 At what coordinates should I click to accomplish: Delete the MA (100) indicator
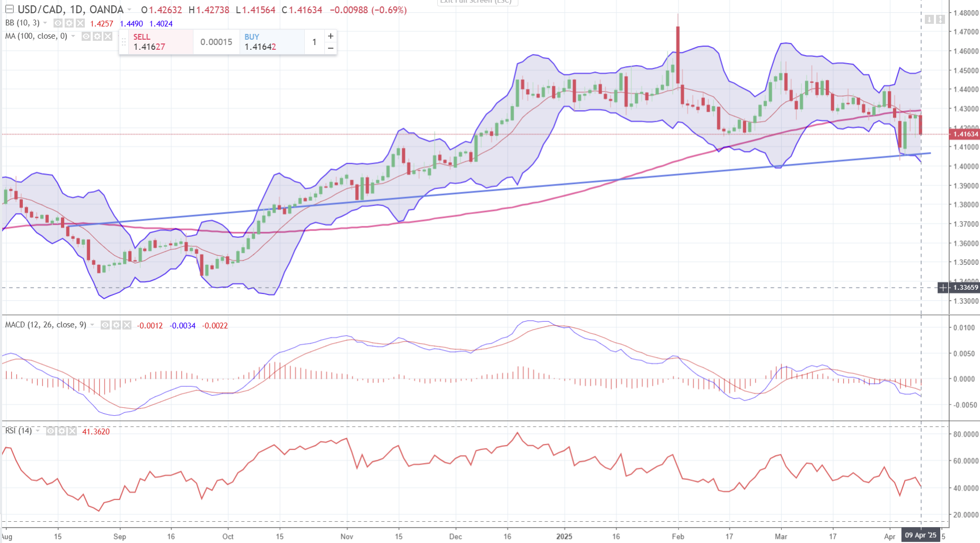pos(108,36)
